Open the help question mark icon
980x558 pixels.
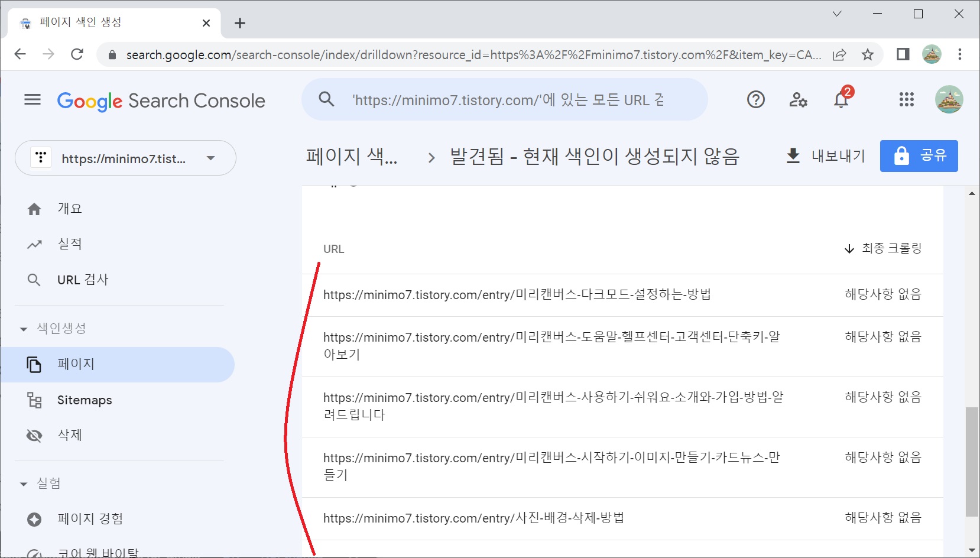(x=755, y=99)
